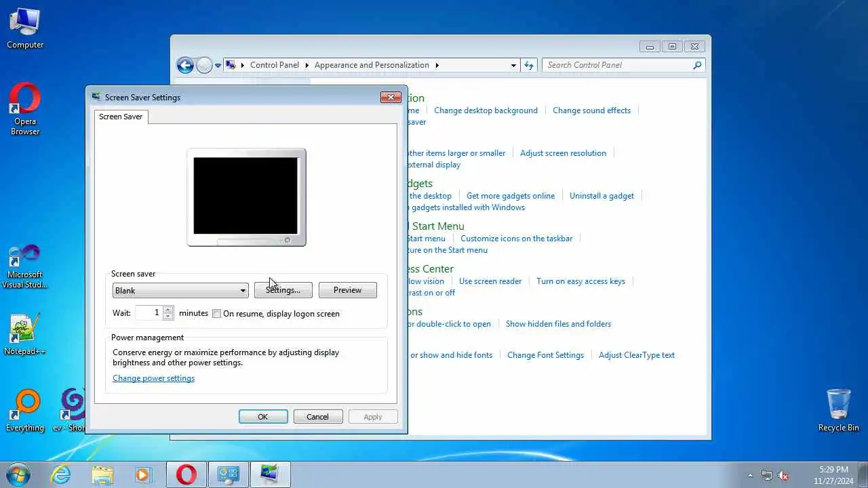
Task: Open Use screen reader link
Action: coord(490,281)
